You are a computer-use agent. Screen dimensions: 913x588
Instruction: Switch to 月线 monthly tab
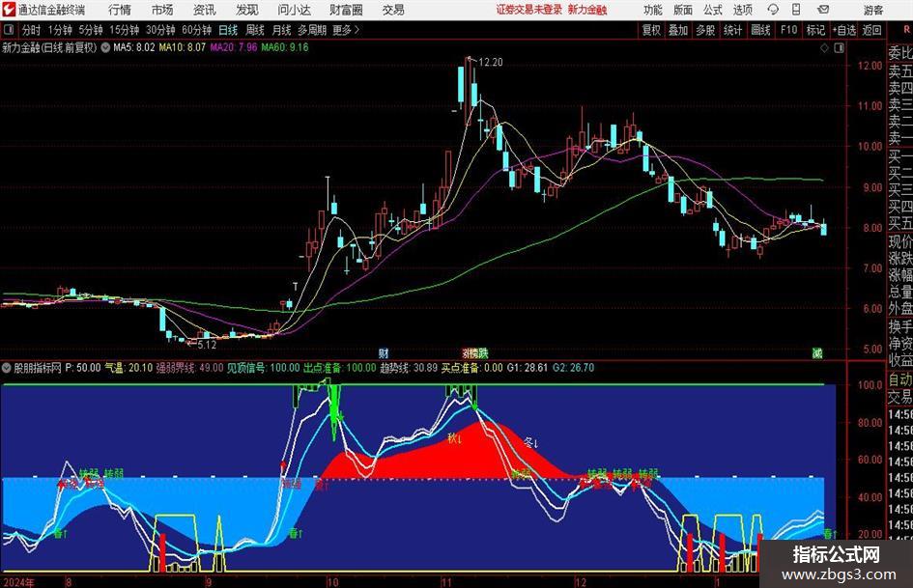(x=282, y=30)
